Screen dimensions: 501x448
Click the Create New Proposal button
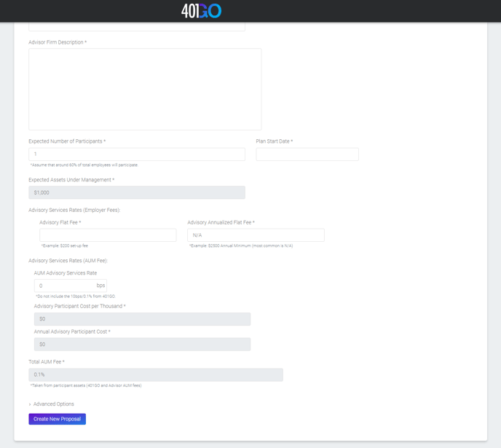pyautogui.click(x=57, y=419)
